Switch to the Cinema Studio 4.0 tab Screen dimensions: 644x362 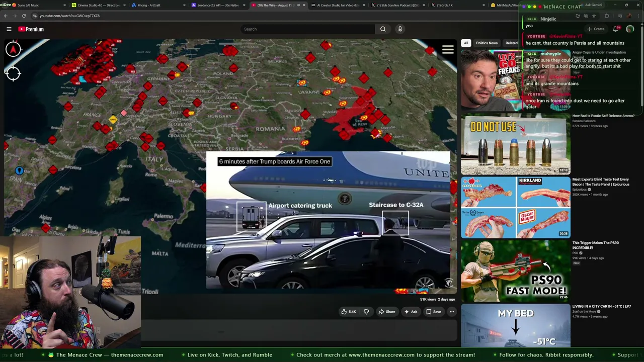click(x=99, y=5)
